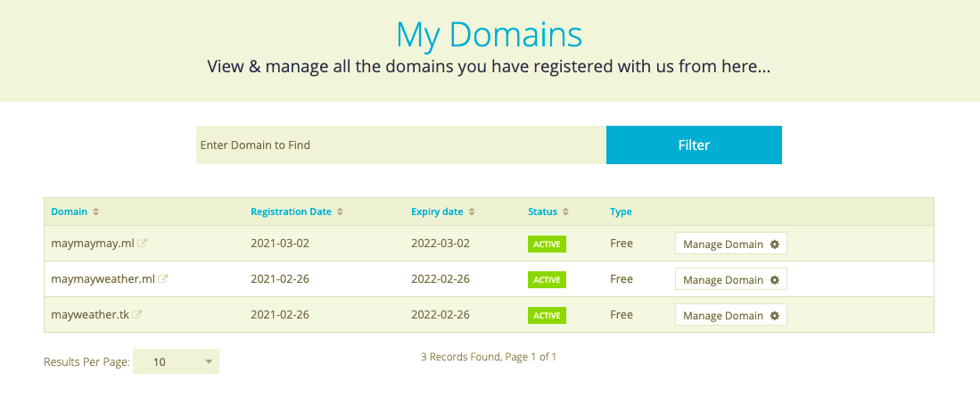Click expiry date 2022-03-02
This screenshot has height=406, width=980.
441,244
